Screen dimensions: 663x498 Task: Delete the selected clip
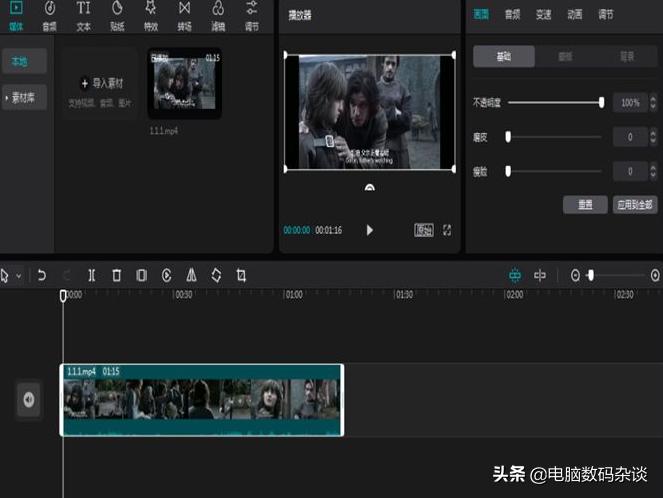pos(117,276)
